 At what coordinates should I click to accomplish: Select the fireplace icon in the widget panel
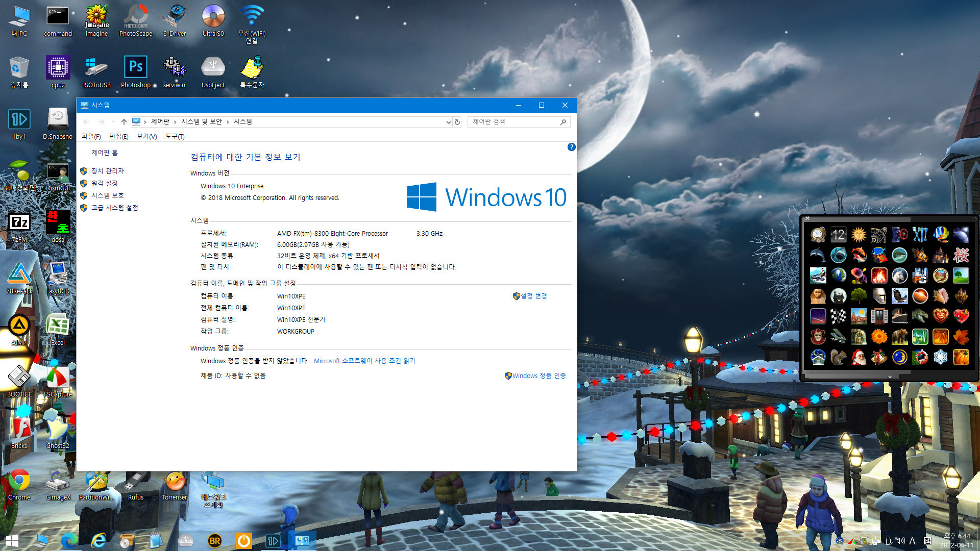point(879,275)
